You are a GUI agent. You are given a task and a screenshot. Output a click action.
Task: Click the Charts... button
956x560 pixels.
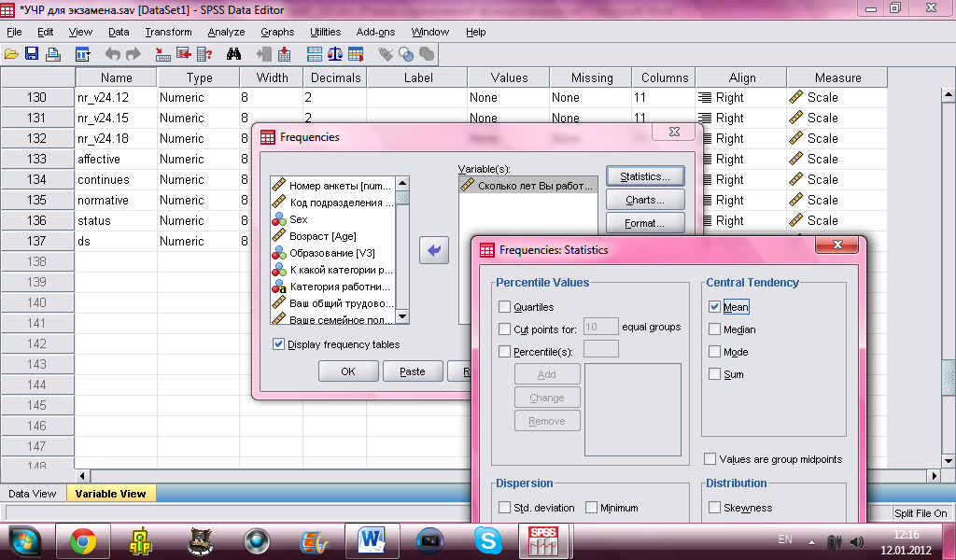[x=645, y=200]
